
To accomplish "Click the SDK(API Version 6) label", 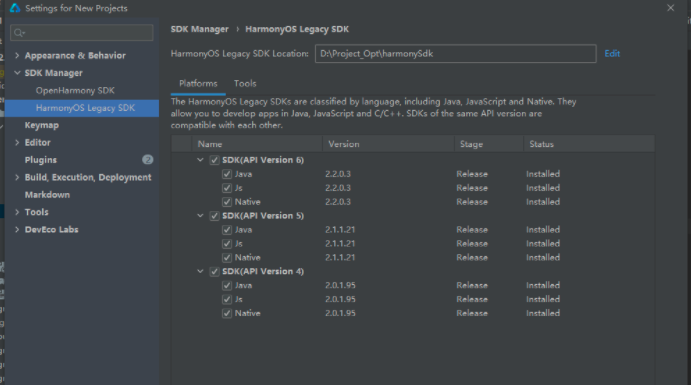I will point(263,160).
